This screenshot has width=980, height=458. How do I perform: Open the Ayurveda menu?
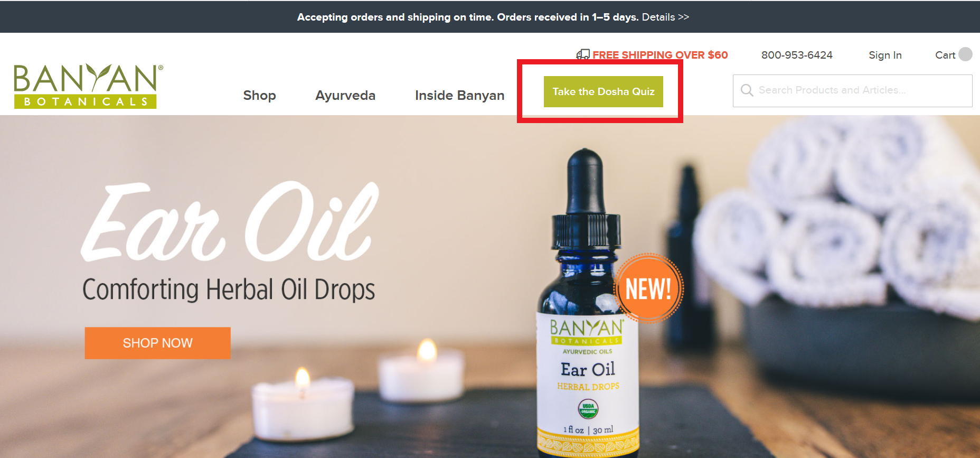pyautogui.click(x=345, y=96)
